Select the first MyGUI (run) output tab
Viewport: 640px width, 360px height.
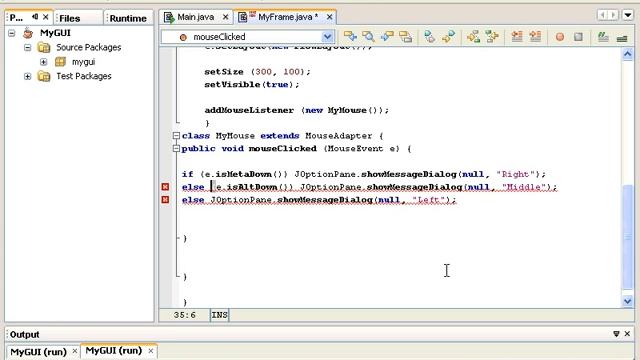coord(38,351)
